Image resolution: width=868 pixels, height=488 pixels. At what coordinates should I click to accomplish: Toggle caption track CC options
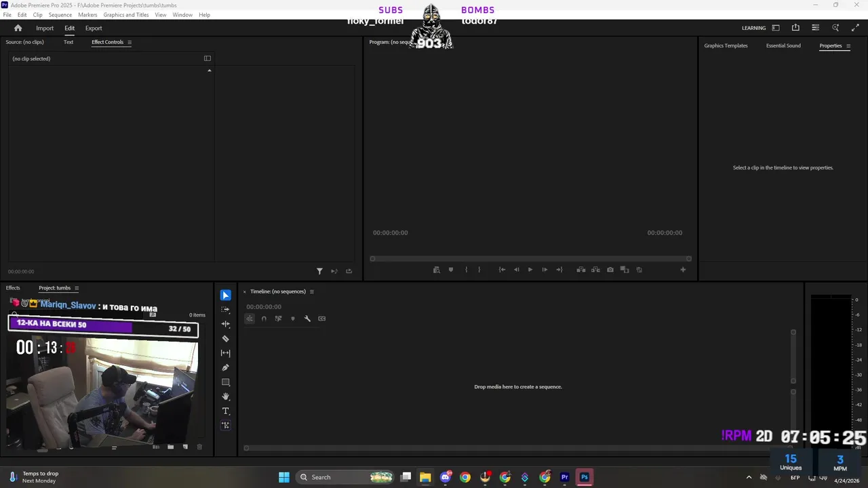pos(322,319)
